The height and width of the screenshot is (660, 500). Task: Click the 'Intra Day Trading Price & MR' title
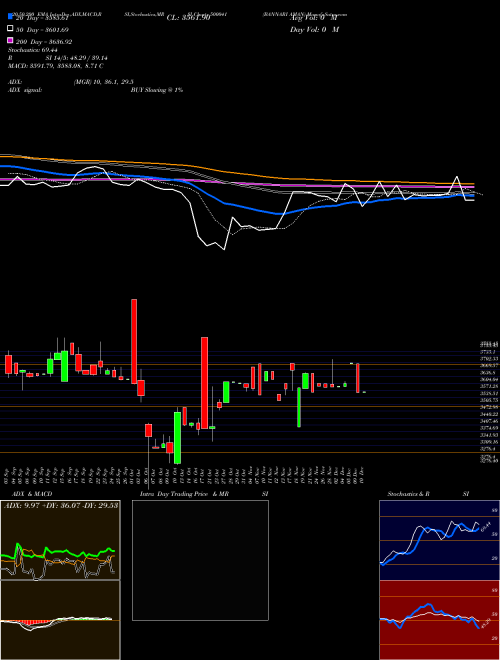pyautogui.click(x=184, y=494)
